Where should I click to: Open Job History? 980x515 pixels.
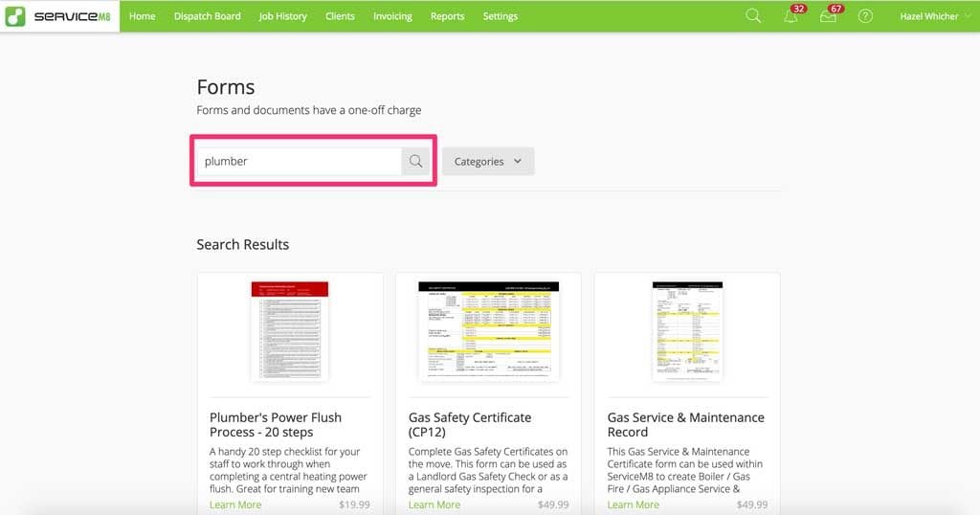tap(282, 16)
